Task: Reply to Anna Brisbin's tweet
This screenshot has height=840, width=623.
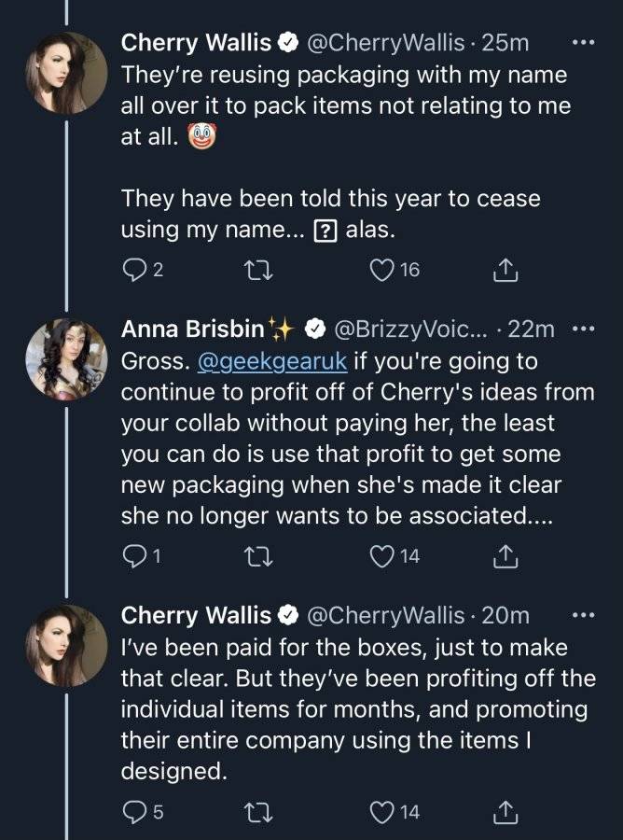Action: [x=142, y=556]
